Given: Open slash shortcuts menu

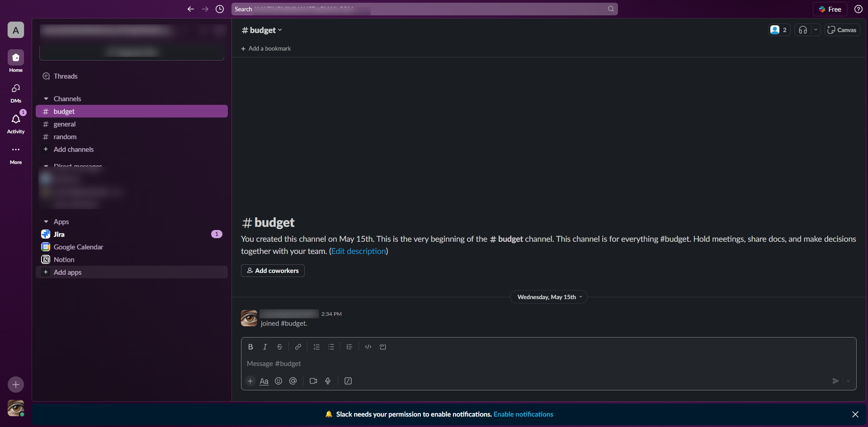Looking at the screenshot, I should click(x=348, y=381).
